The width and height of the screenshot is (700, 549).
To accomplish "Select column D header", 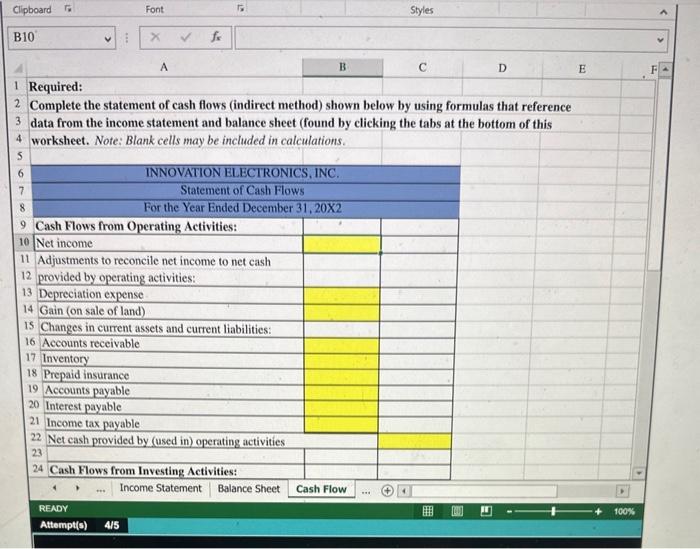I will click(x=502, y=68).
